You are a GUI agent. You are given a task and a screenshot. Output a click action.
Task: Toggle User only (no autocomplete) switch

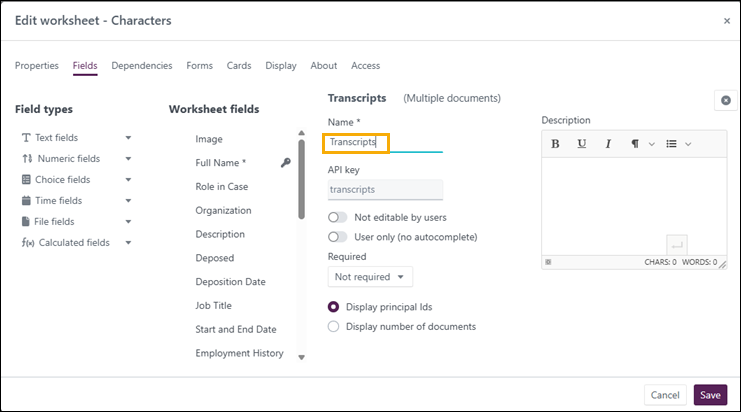tap(337, 237)
